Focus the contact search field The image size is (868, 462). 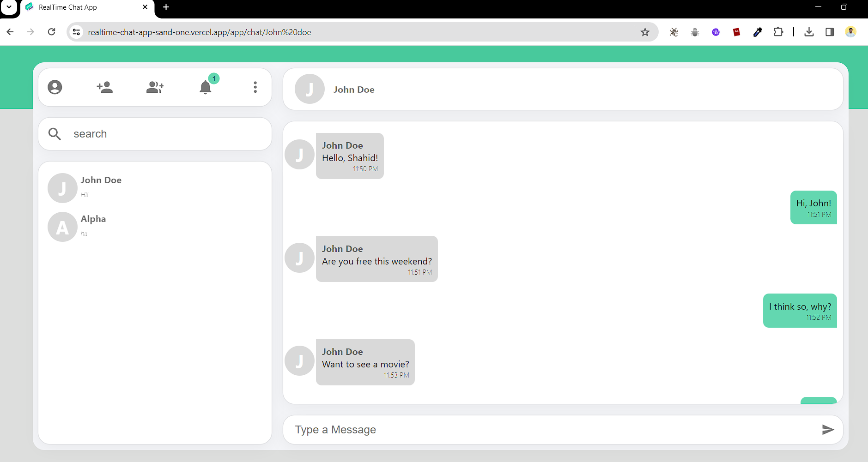(x=166, y=134)
